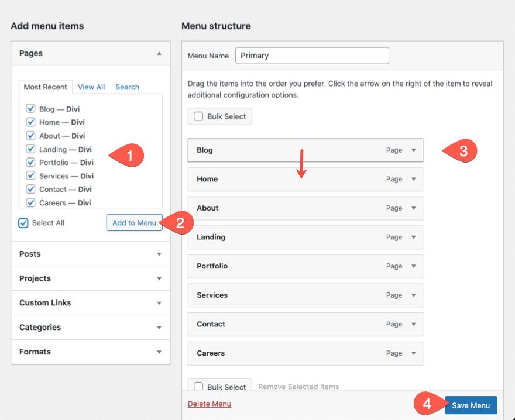515x420 pixels.
Task: Save the Primary menu
Action: click(x=471, y=405)
